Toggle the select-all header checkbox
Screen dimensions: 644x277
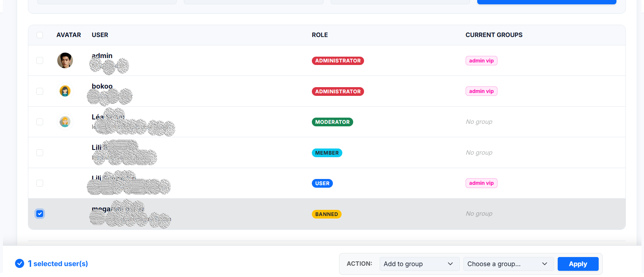click(x=40, y=35)
